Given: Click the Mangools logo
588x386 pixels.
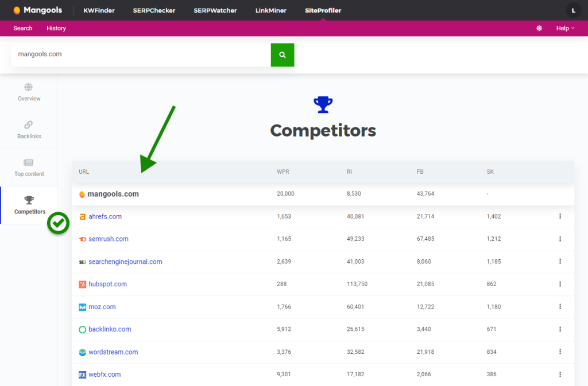Looking at the screenshot, I should tap(37, 10).
